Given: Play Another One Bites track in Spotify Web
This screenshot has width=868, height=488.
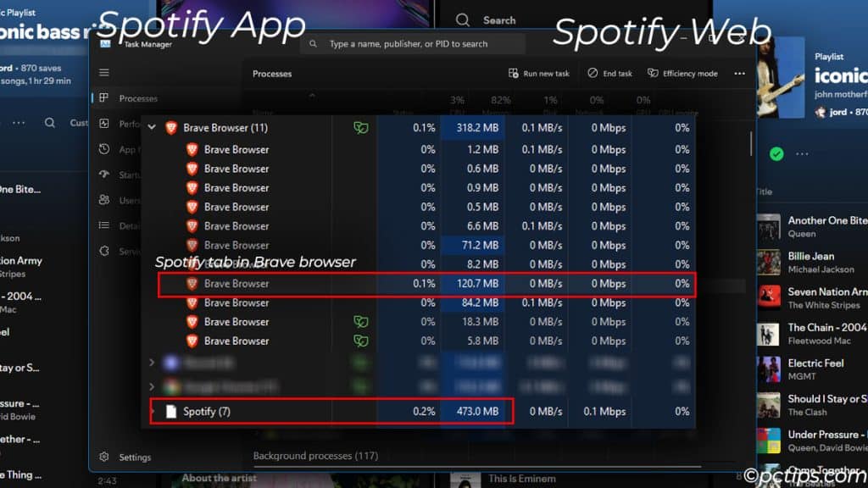Looking at the screenshot, I should pyautogui.click(x=827, y=220).
